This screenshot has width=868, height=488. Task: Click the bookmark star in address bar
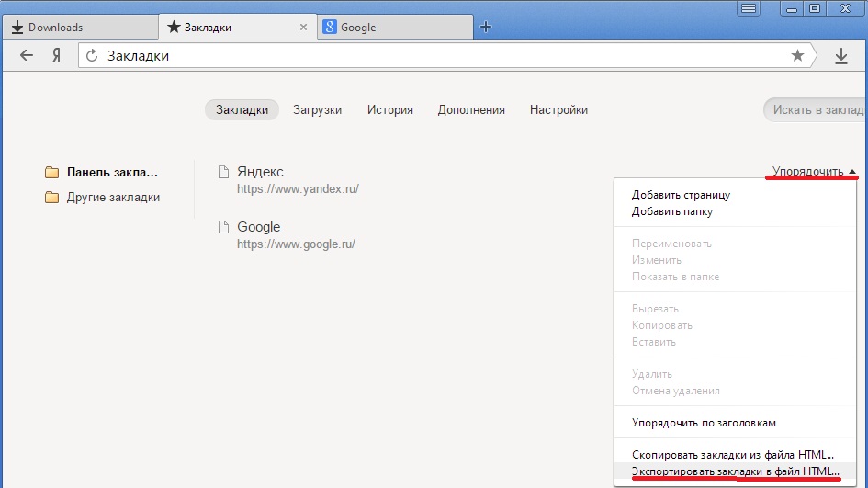(x=797, y=56)
